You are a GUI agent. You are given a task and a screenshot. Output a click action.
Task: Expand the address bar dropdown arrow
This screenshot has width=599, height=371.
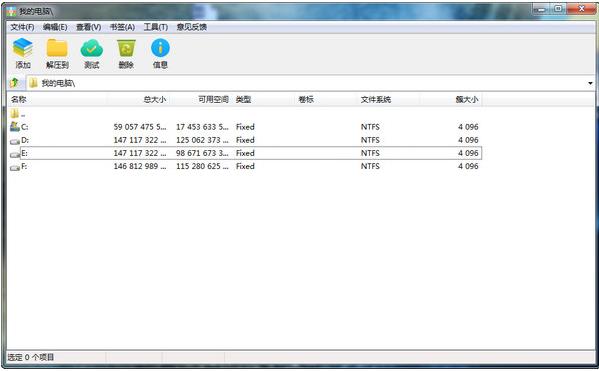590,83
